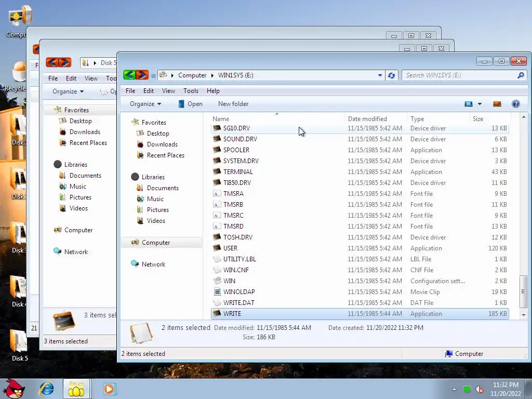Image resolution: width=532 pixels, height=399 pixels.
Task: Open the Help menu
Action: click(x=213, y=91)
